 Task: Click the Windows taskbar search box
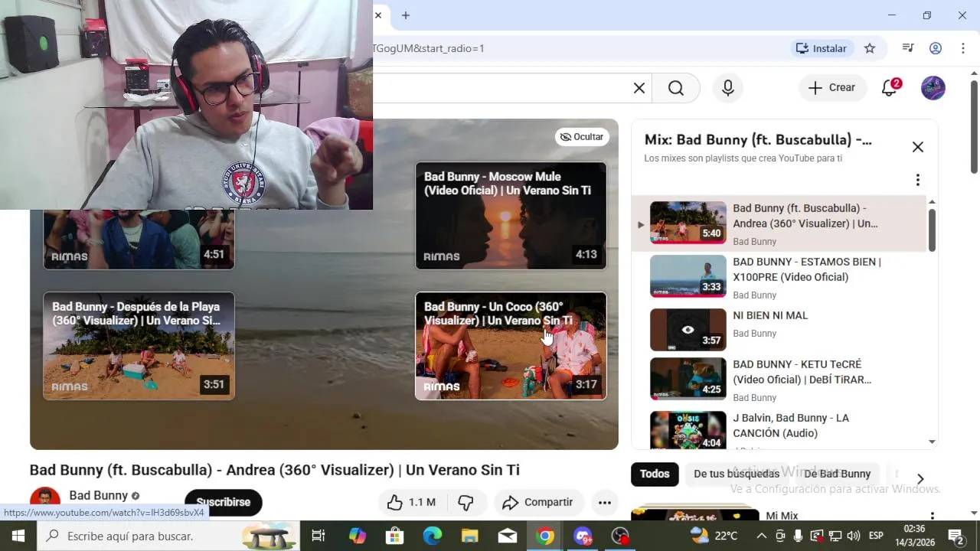(168, 536)
